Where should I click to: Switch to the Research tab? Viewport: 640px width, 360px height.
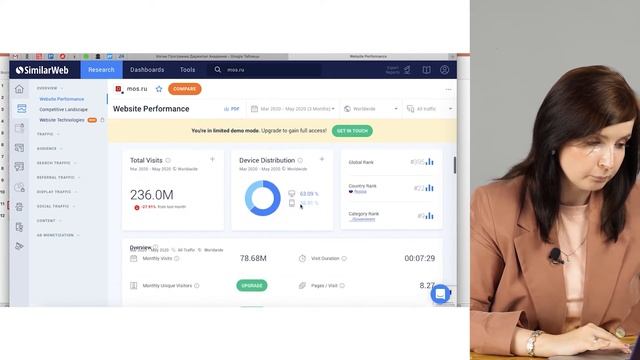tap(101, 70)
